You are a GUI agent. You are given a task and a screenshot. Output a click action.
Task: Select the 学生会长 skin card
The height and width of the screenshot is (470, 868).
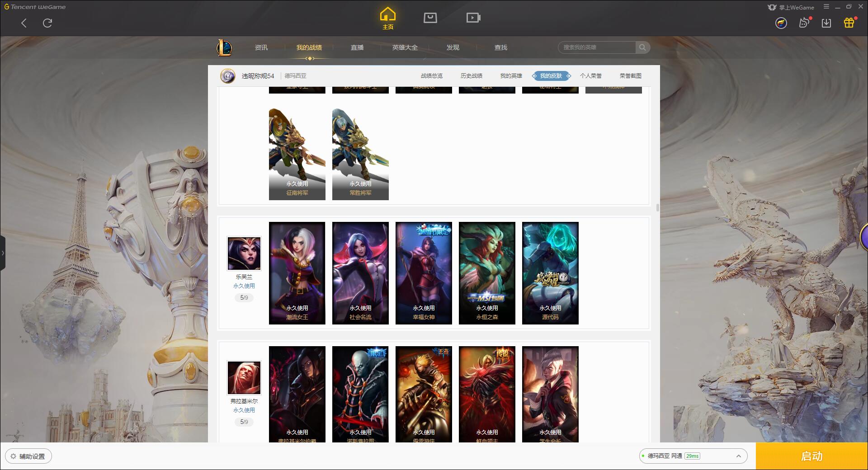550,394
